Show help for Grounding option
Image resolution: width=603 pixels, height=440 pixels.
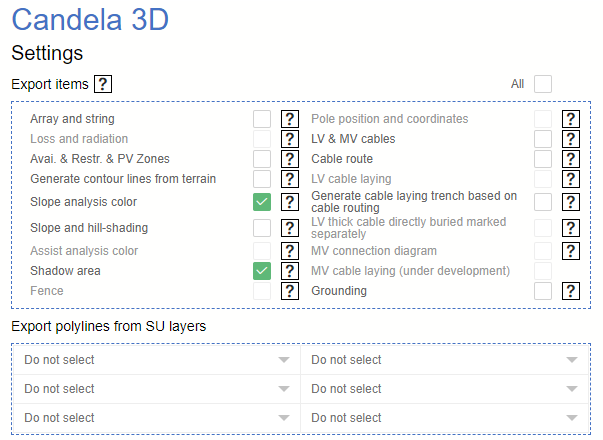point(571,291)
